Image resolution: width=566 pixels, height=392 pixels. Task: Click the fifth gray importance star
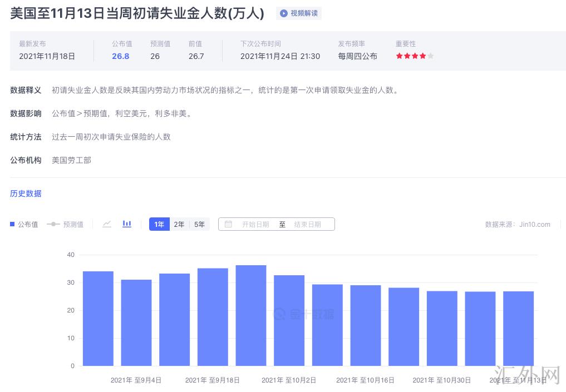430,56
